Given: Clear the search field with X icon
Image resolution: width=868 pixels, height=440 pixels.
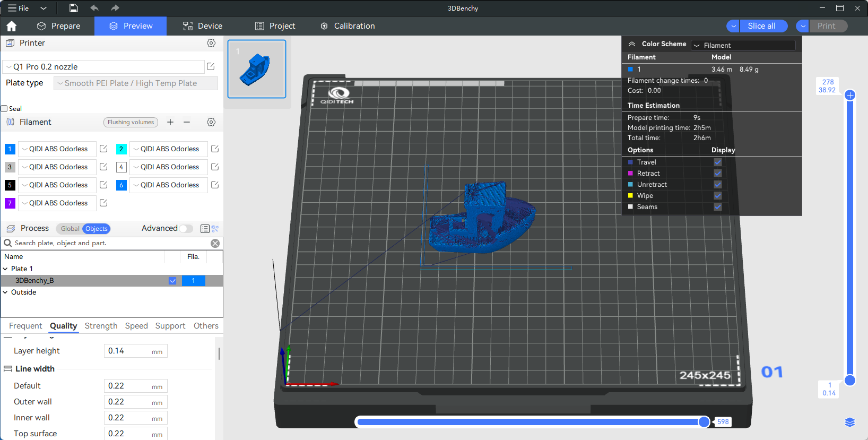Looking at the screenshot, I should pyautogui.click(x=215, y=243).
